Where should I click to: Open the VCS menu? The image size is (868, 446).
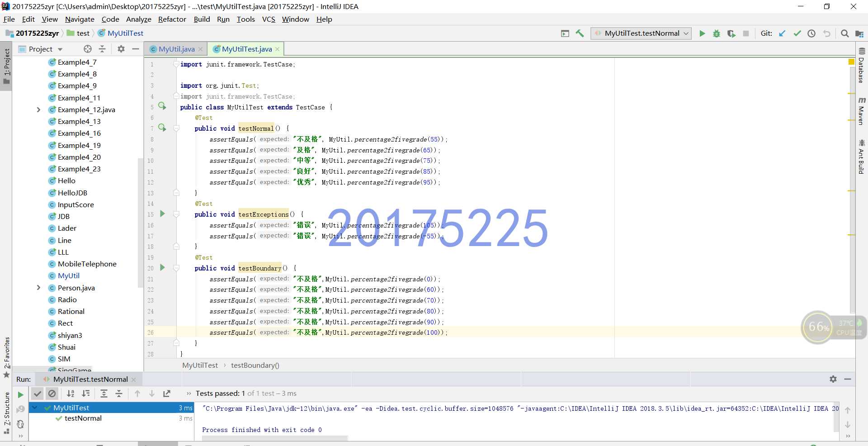pyautogui.click(x=269, y=19)
